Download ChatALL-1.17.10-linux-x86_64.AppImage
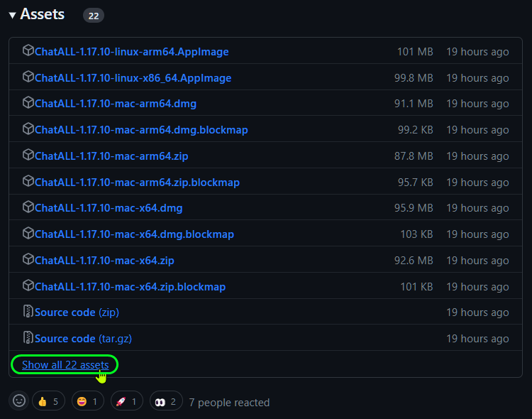Screen dimensions: 532x419 tap(133, 78)
